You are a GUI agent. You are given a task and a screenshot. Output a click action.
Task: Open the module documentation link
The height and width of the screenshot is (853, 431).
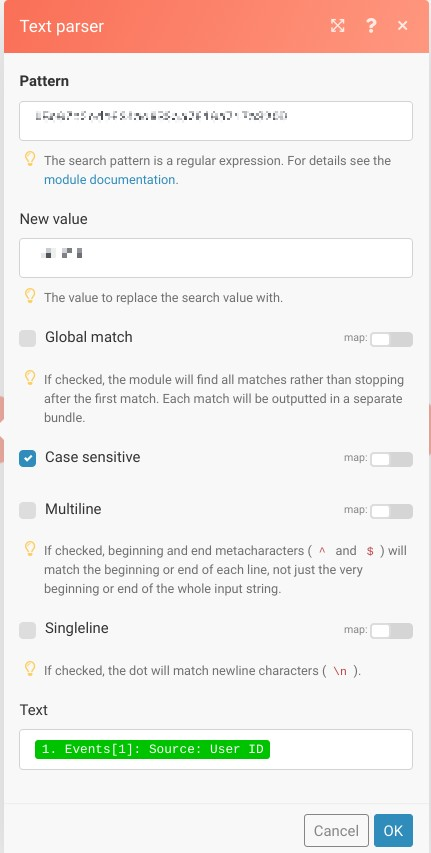111,180
